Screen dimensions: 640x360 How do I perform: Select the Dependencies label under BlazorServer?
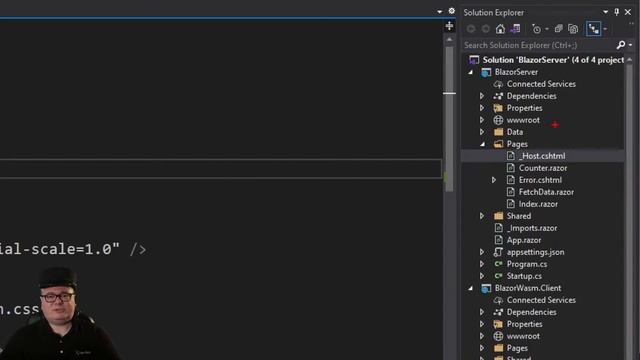[x=531, y=96]
